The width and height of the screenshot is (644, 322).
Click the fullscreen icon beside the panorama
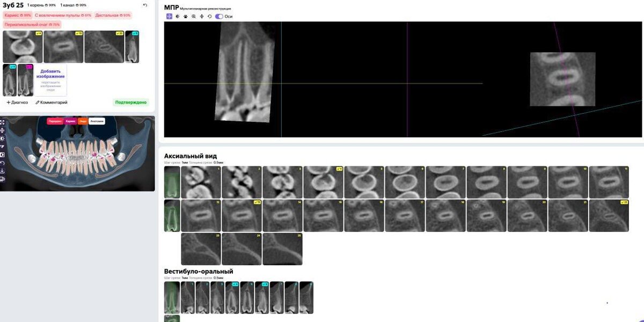point(2,122)
